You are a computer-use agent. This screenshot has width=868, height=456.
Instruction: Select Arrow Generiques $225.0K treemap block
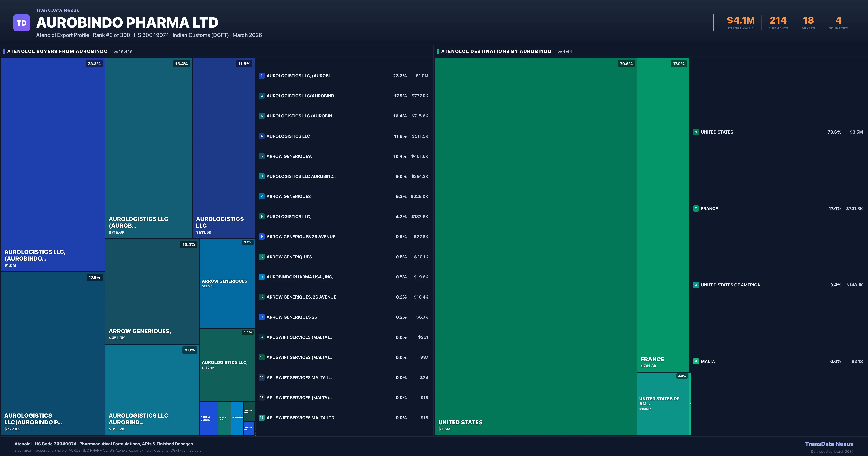(227, 283)
